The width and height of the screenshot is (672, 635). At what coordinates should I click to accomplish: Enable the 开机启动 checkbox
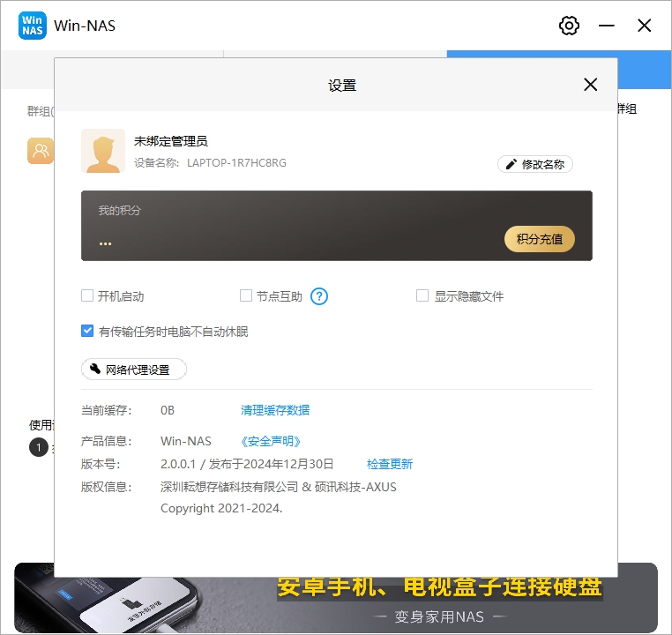[87, 295]
